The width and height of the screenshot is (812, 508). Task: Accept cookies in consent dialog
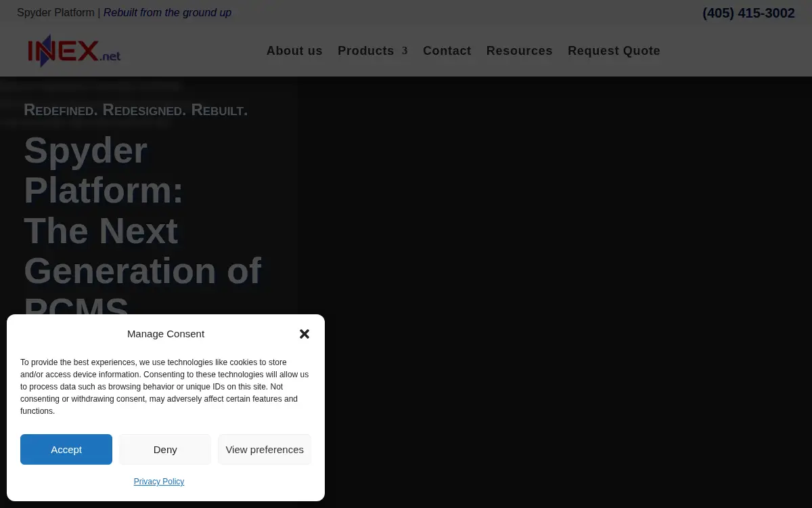(x=66, y=449)
